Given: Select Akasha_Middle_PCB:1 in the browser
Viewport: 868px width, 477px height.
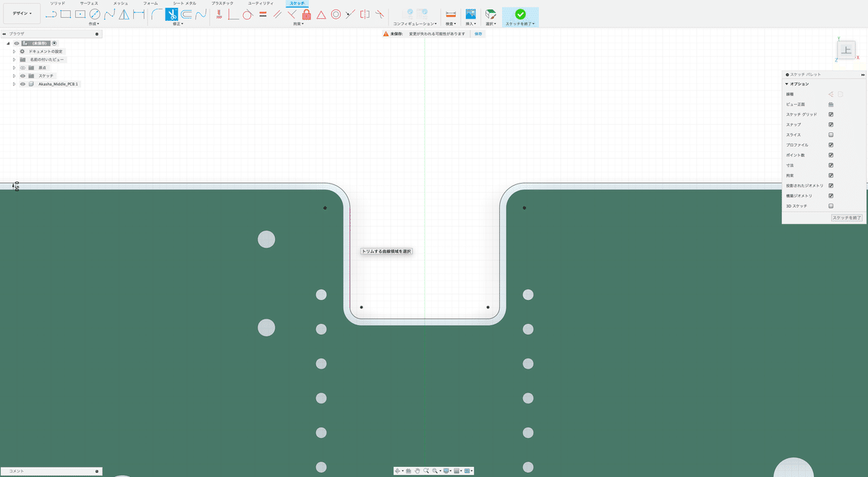Looking at the screenshot, I should coord(59,85).
